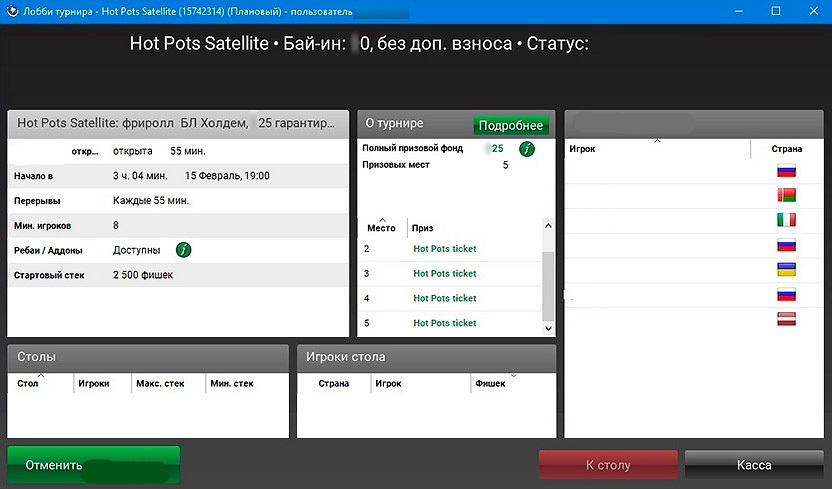Click the Перерывы Каждые 55 мин. row
Screen dimensions: 832x489
tap(178, 200)
